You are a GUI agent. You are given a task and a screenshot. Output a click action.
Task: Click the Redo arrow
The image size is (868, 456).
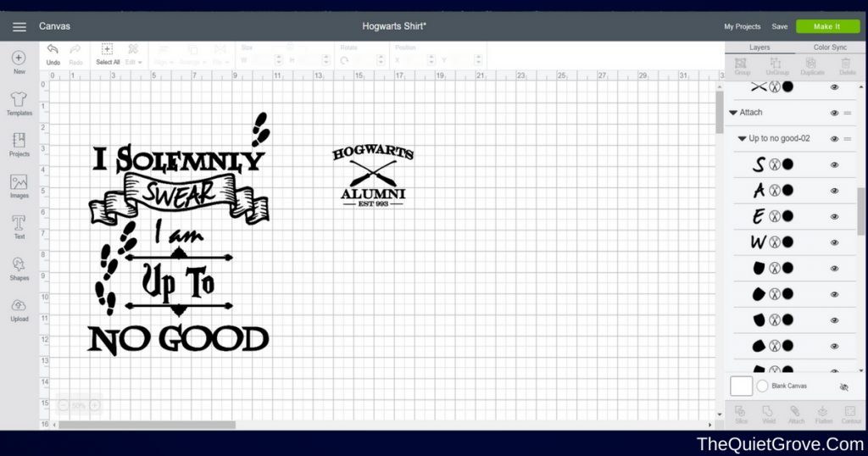(75, 54)
